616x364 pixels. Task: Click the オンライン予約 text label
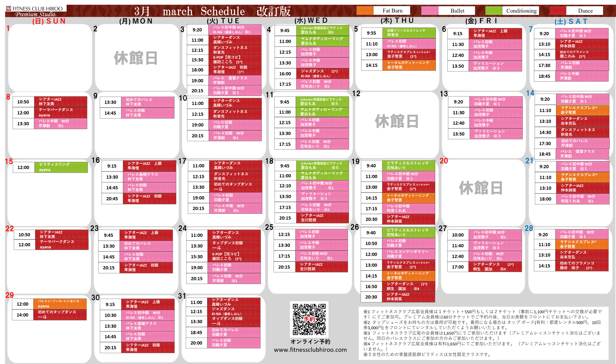point(310,341)
